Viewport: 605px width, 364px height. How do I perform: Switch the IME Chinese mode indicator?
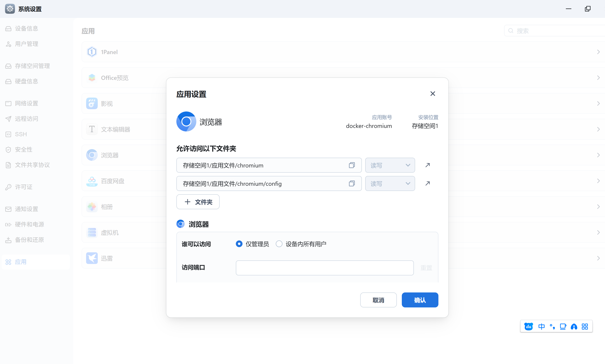(542, 327)
